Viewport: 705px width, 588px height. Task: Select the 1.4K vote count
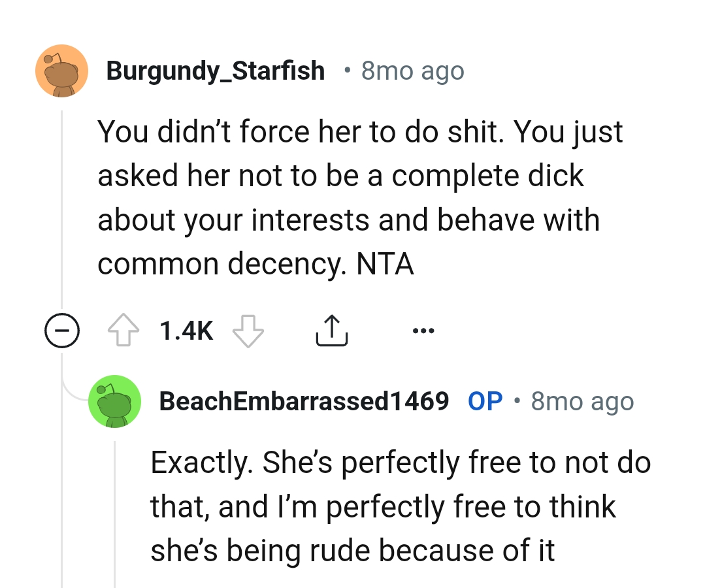[x=185, y=330]
